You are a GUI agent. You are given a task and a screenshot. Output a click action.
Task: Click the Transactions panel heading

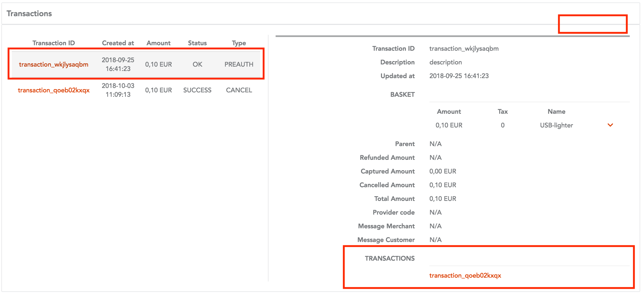click(x=29, y=13)
